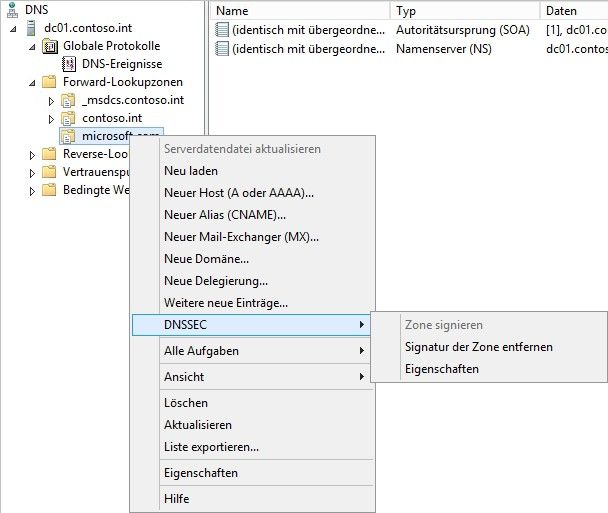
Task: Select Liste exportieren...
Action: pos(252,447)
